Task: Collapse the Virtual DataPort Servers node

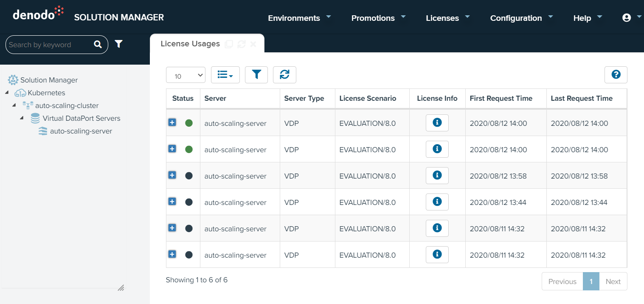Action: coord(22,118)
